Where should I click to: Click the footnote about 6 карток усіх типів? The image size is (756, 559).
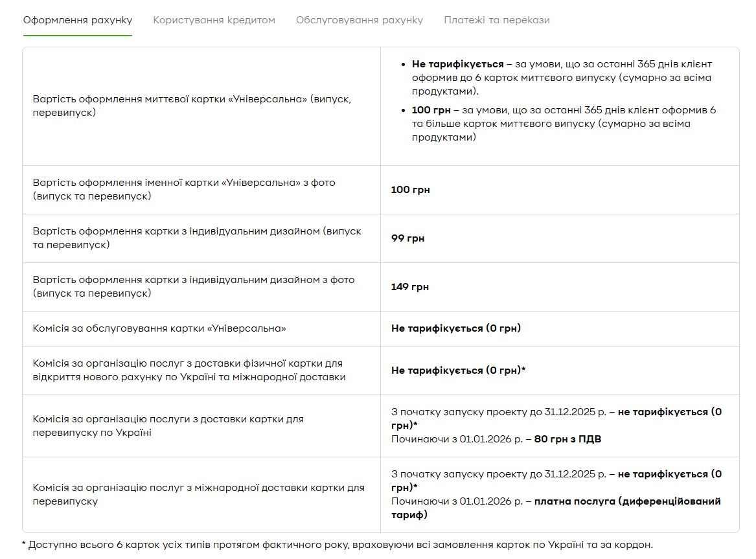click(x=338, y=545)
